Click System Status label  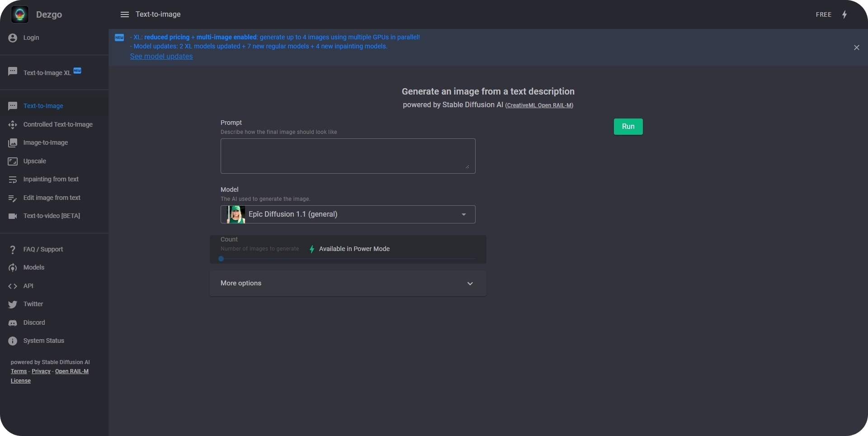(x=44, y=341)
